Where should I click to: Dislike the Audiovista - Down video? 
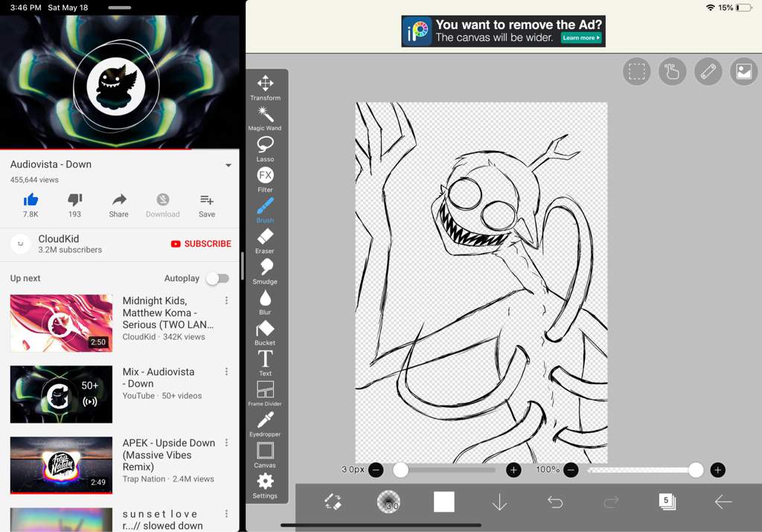75,205
